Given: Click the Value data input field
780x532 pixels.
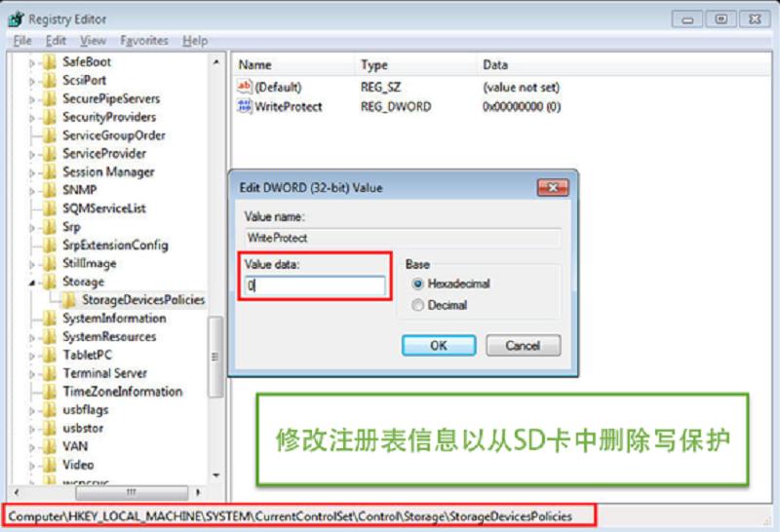Looking at the screenshot, I should tap(315, 285).
